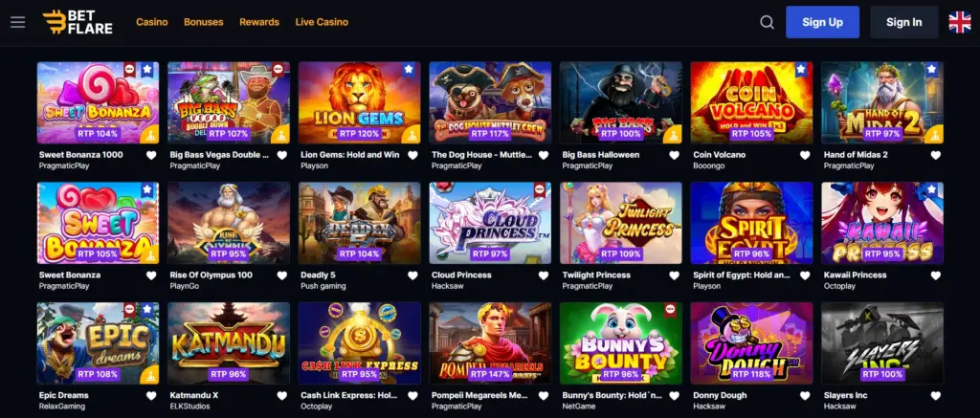The image size is (980, 418).
Task: Open the Live Casino menu item
Action: [x=322, y=22]
